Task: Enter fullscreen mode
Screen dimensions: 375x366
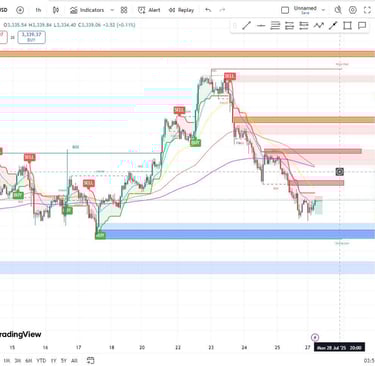Action: [367, 10]
